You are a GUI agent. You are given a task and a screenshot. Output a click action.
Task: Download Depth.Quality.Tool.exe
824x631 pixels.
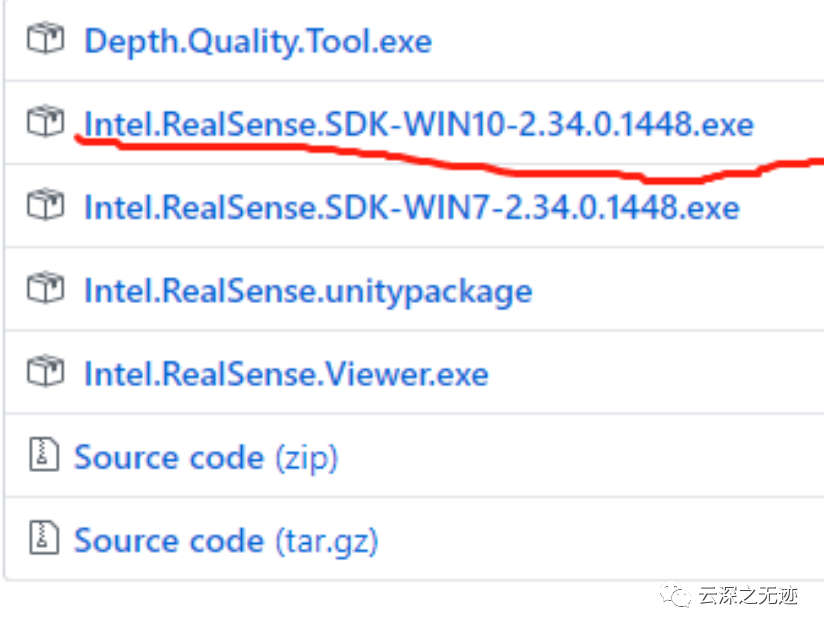[257, 42]
